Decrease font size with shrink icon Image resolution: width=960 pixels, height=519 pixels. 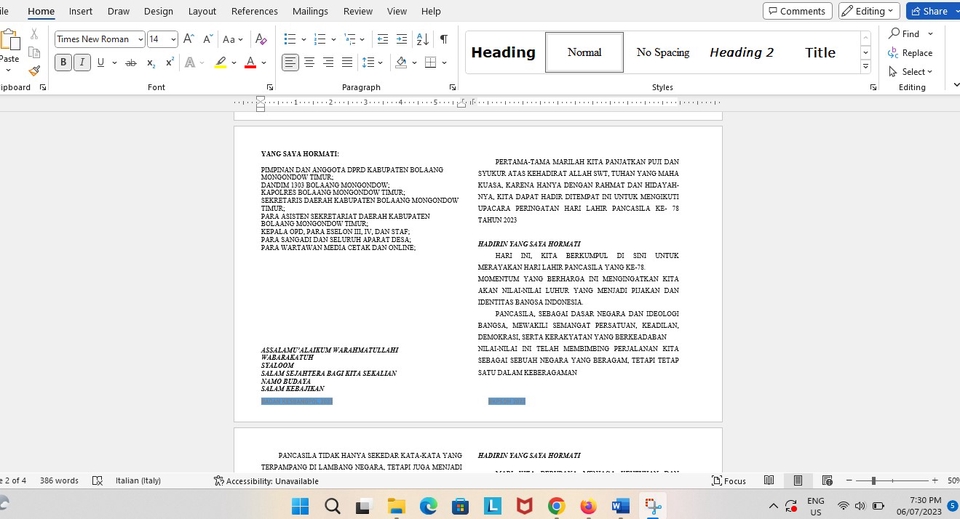pyautogui.click(x=208, y=39)
